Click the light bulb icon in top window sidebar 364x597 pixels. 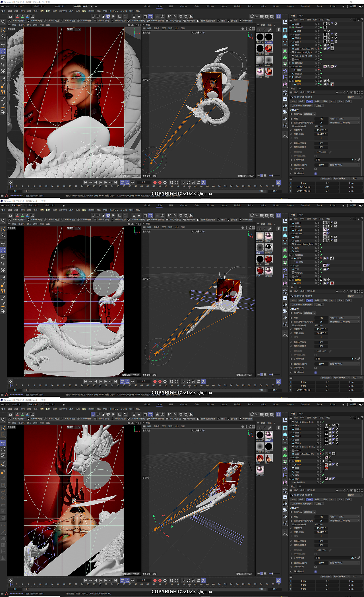point(285,125)
